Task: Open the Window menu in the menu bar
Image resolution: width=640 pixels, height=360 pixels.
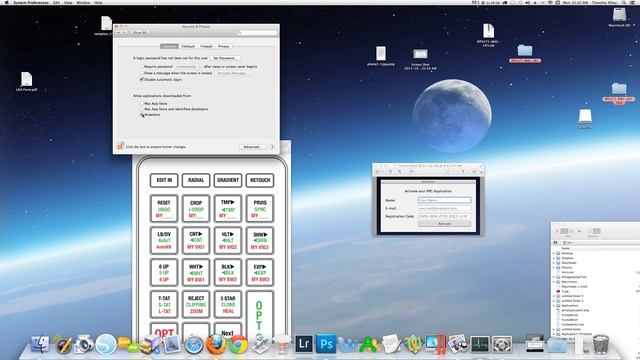Action: [x=83, y=2]
